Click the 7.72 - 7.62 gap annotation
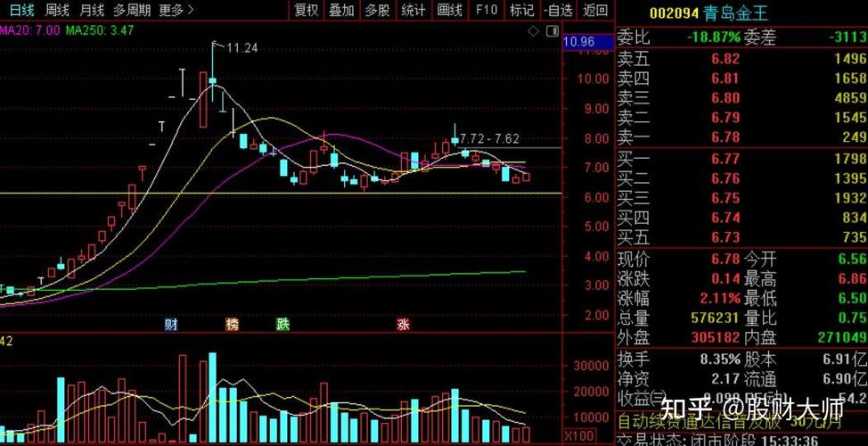 [489, 138]
